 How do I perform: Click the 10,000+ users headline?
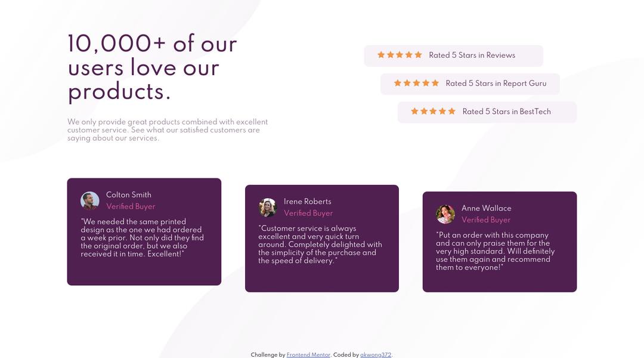153,67
